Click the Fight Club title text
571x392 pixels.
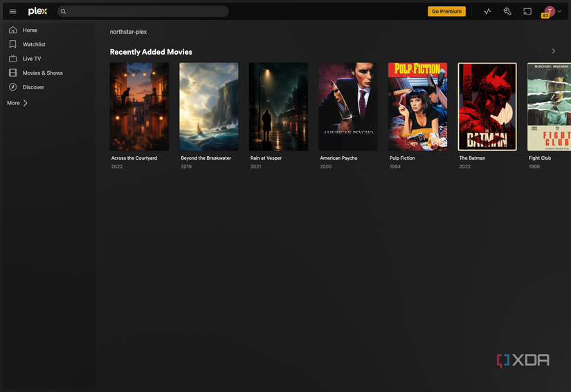point(540,158)
